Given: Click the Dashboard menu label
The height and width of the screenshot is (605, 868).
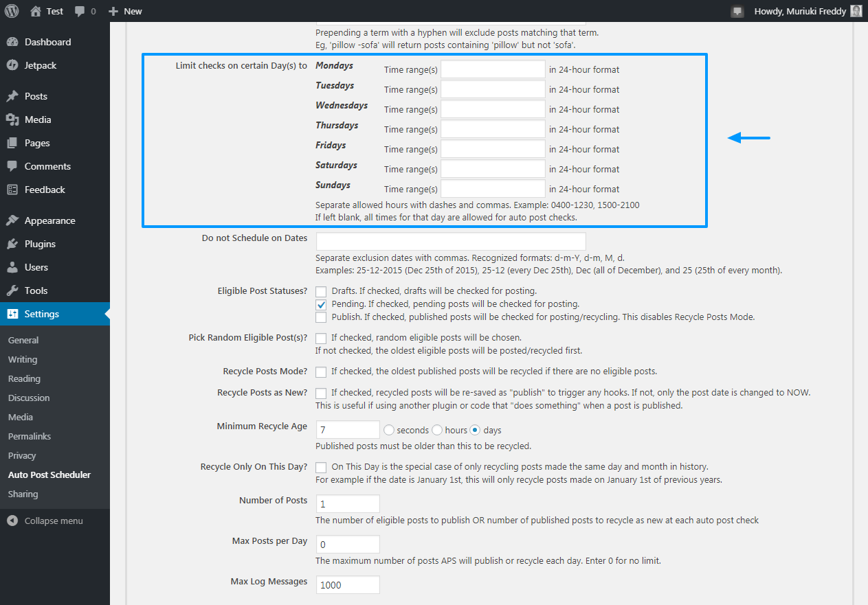Looking at the screenshot, I should point(48,42).
